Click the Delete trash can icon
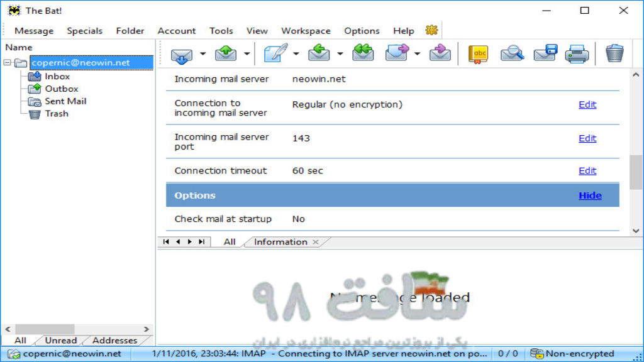 tap(614, 53)
